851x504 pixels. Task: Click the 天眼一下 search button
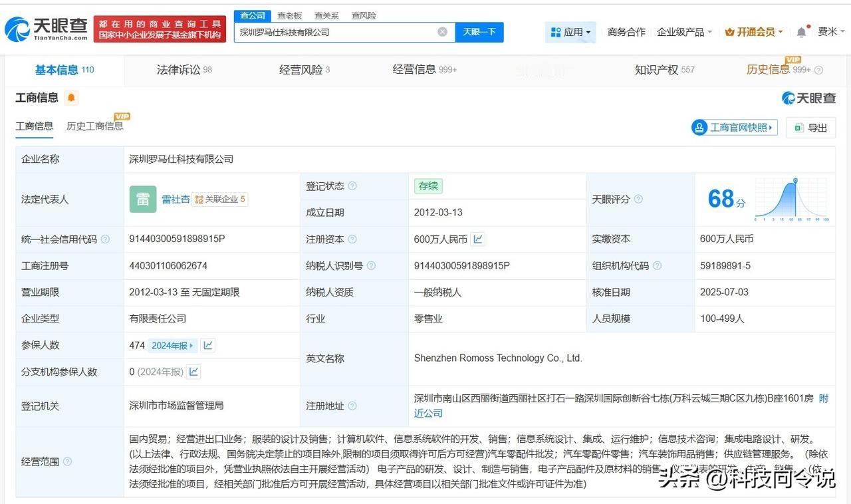click(479, 32)
